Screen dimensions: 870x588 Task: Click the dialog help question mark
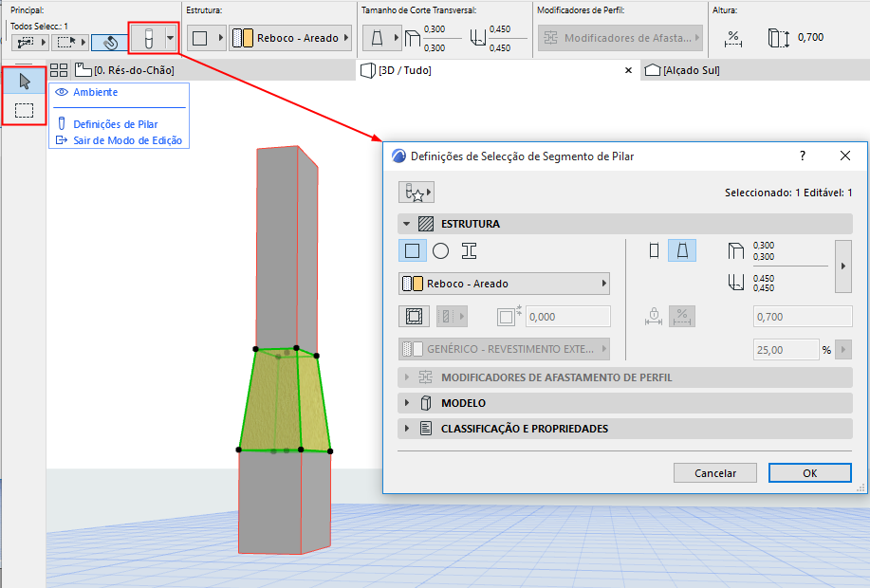(x=803, y=156)
